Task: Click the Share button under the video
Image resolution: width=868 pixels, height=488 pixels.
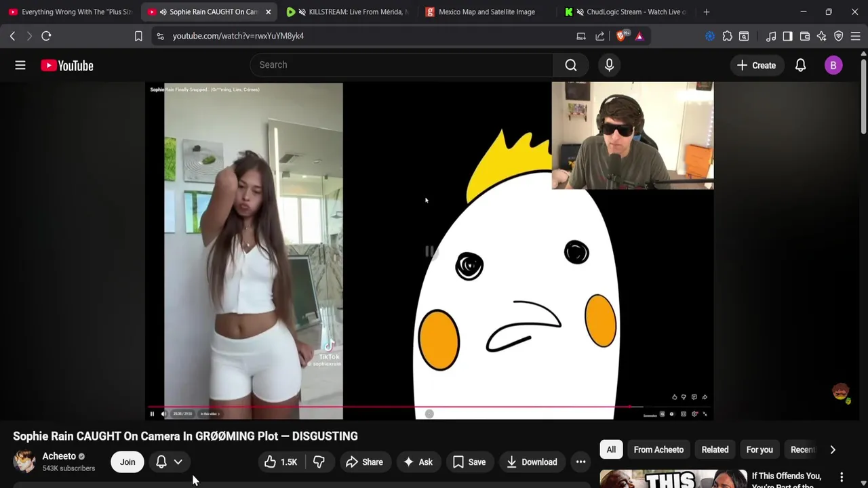Action: tap(365, 462)
